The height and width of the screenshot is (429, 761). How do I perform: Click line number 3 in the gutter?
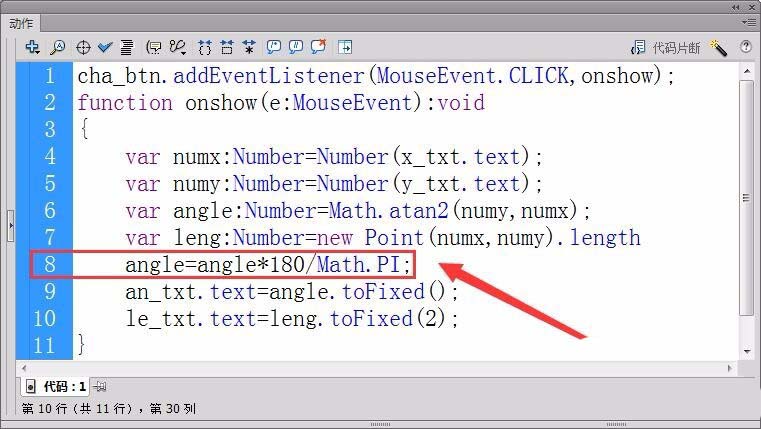[50, 130]
